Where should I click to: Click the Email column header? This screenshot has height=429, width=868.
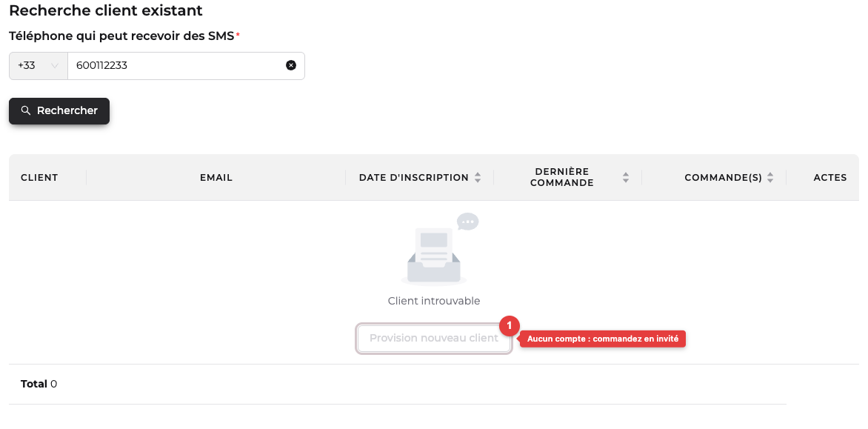point(216,178)
